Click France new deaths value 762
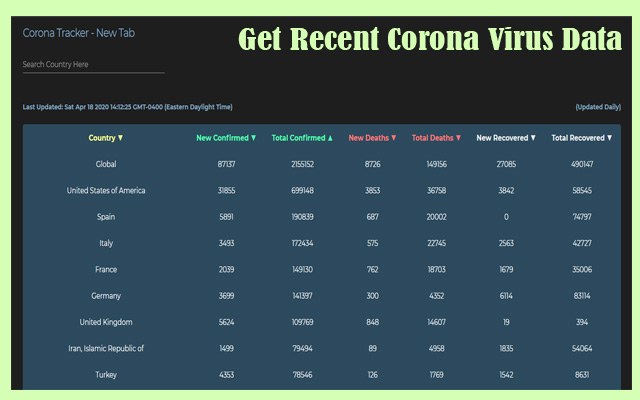640x400 pixels. point(373,269)
